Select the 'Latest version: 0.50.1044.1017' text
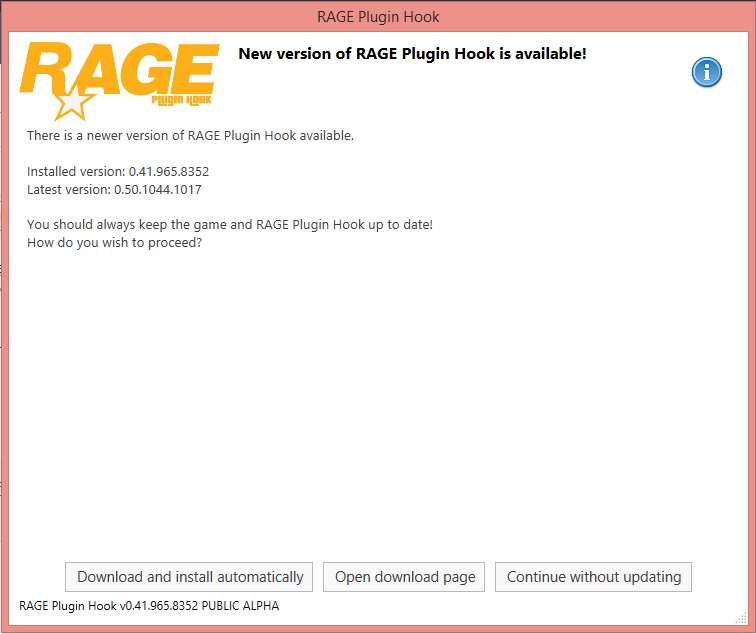 (114, 189)
